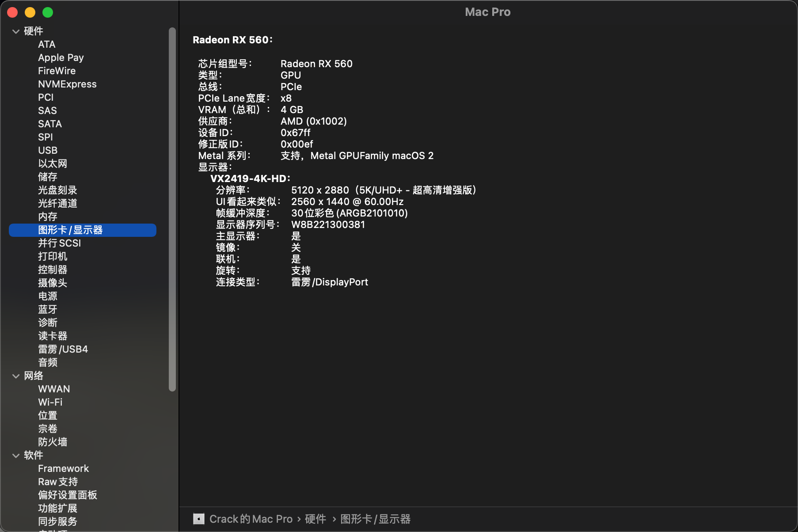Click the yellow minimize window button
The height and width of the screenshot is (532, 798).
point(30,12)
